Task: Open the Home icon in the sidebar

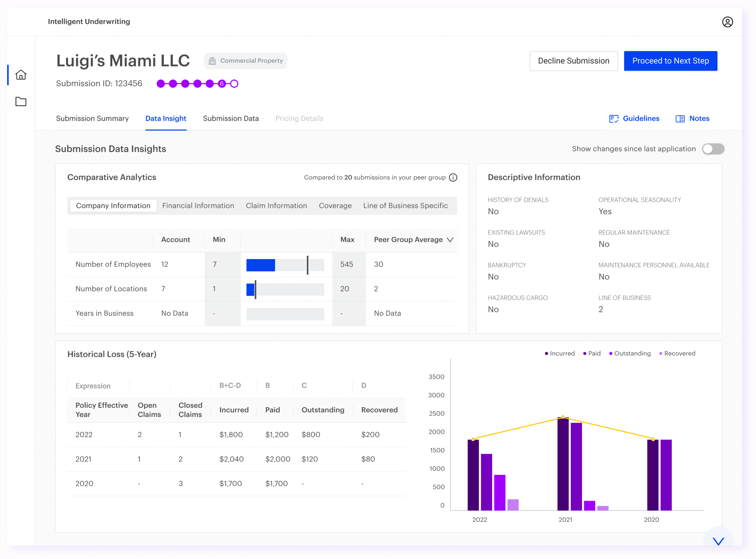Action: (21, 75)
